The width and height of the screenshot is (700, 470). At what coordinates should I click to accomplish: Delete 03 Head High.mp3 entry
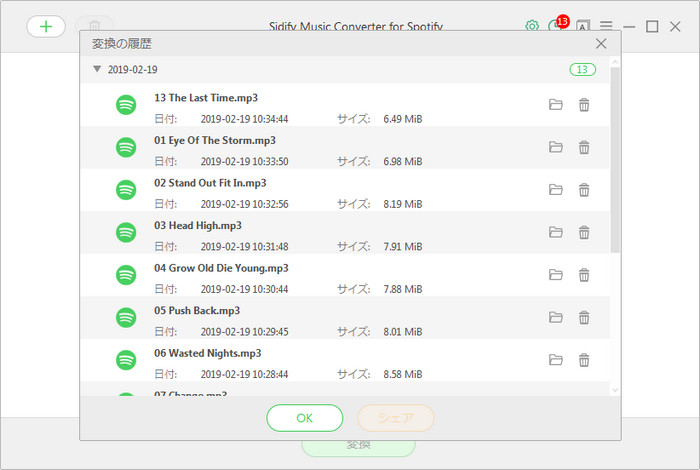(x=584, y=232)
